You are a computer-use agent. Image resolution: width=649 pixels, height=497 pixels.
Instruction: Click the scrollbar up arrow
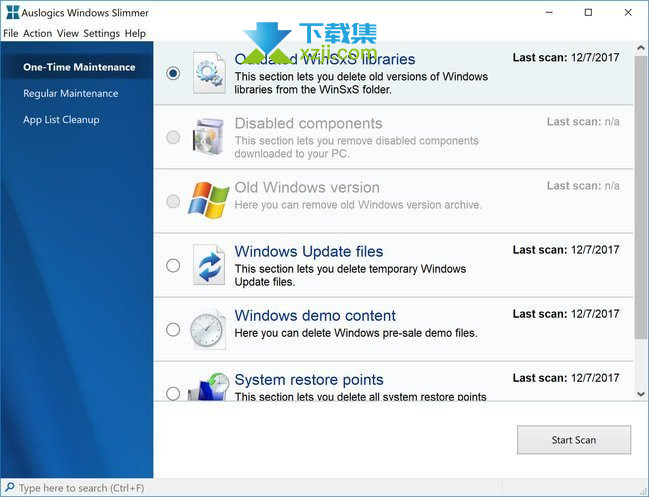pos(641,48)
